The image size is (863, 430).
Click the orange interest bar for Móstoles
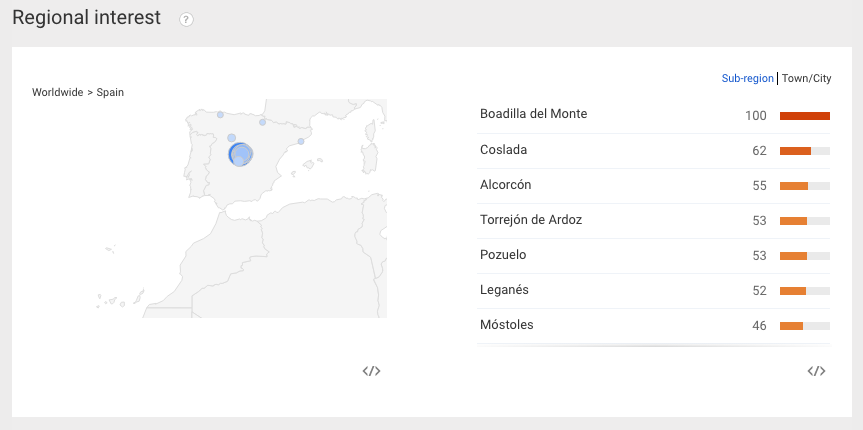(x=791, y=326)
